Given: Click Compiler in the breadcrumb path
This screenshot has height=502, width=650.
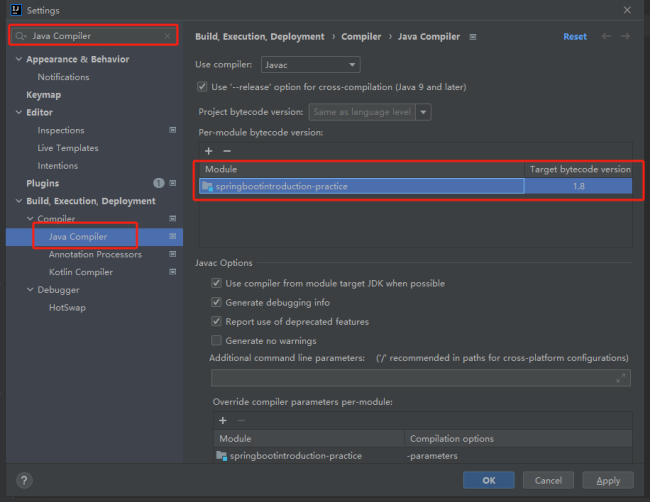Looking at the screenshot, I should [361, 36].
